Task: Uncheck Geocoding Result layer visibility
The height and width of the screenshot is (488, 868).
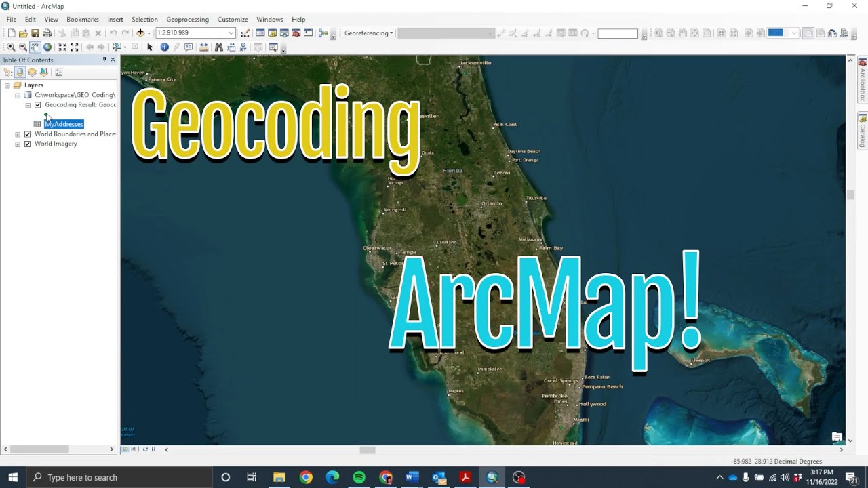Action: 38,105
